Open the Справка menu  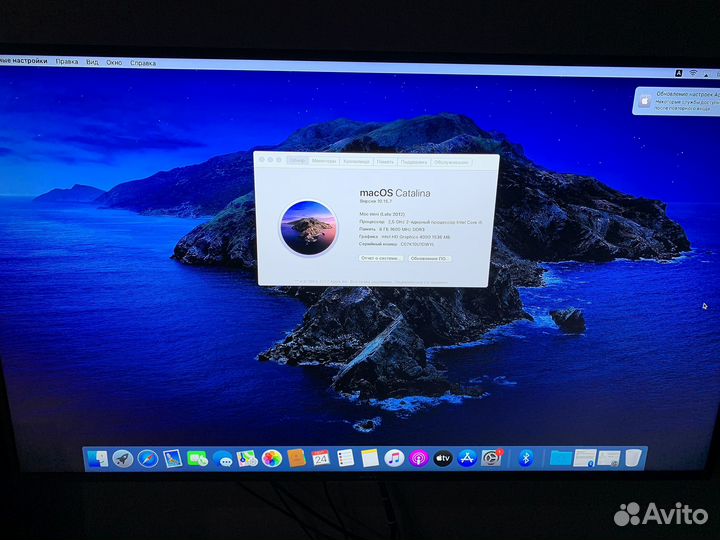(143, 63)
